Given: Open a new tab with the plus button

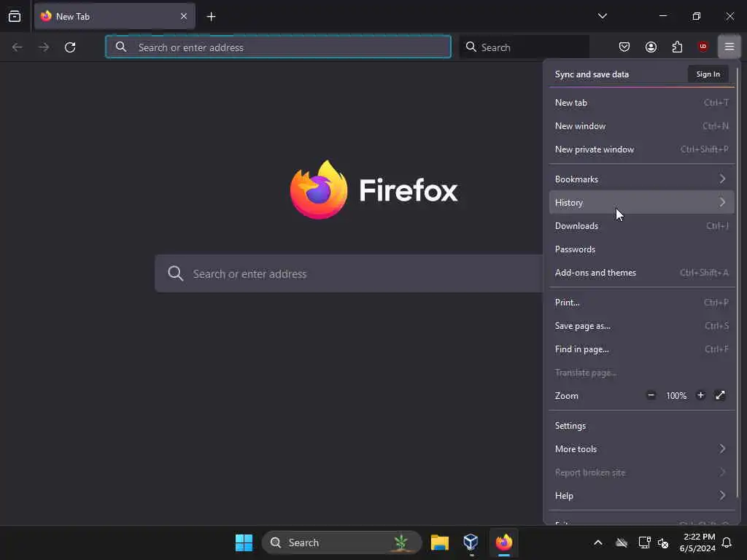Looking at the screenshot, I should click(x=211, y=17).
